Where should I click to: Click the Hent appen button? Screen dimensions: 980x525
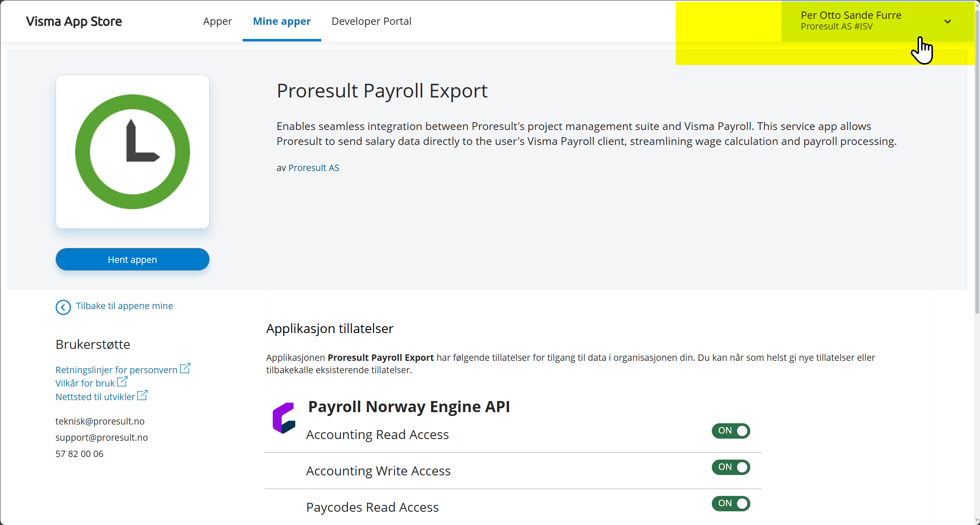point(133,260)
